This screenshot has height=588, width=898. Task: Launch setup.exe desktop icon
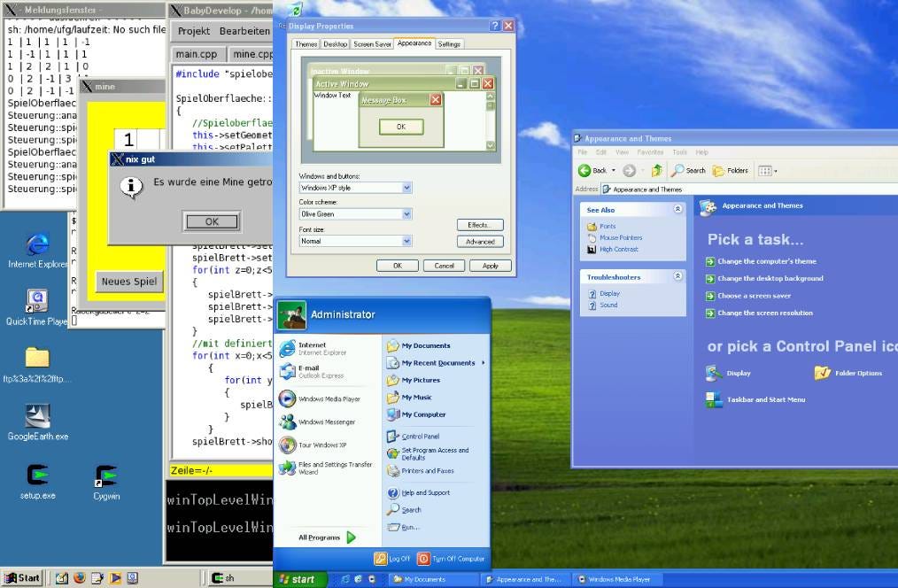pyautogui.click(x=37, y=482)
